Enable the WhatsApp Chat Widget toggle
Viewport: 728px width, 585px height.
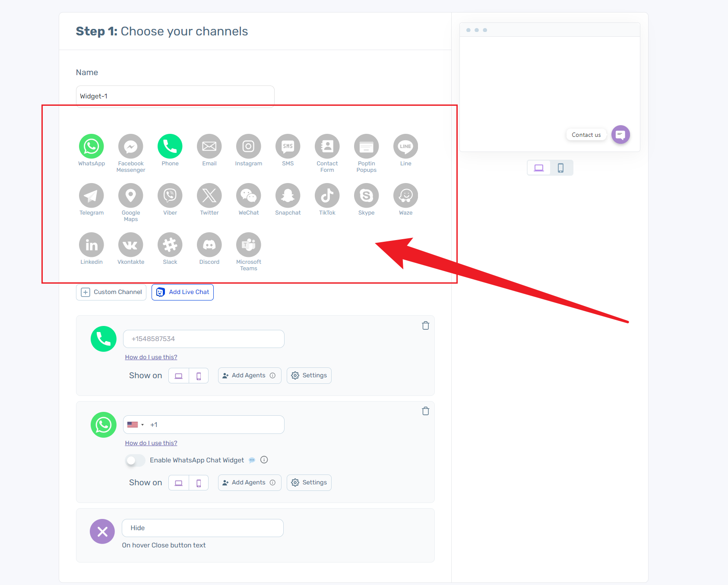tap(135, 460)
